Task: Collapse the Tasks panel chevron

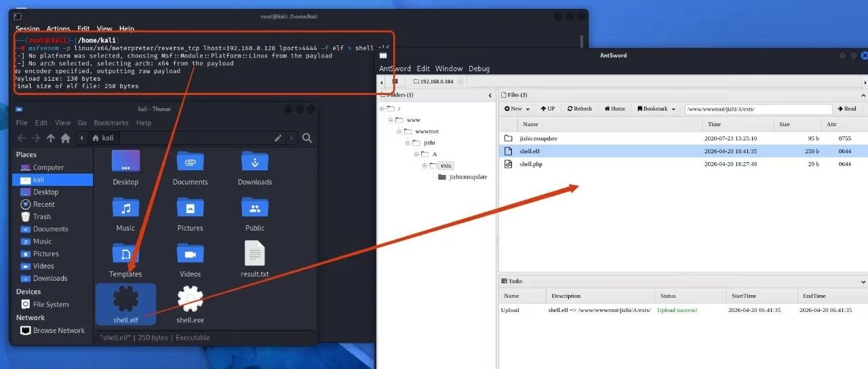Action: [864, 281]
